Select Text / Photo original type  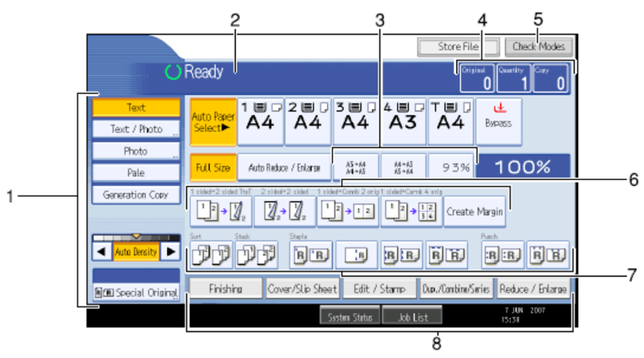(x=136, y=130)
